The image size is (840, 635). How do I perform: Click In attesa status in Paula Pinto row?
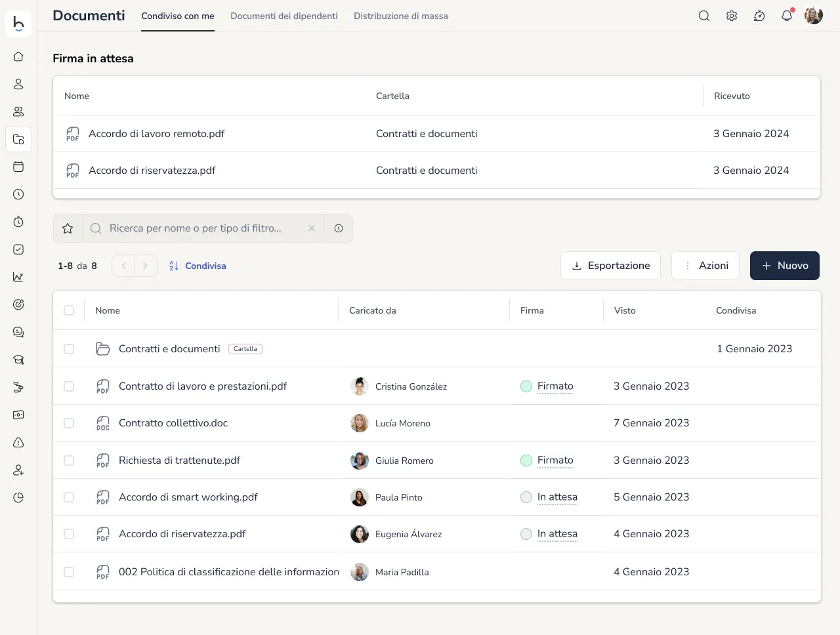(x=557, y=497)
